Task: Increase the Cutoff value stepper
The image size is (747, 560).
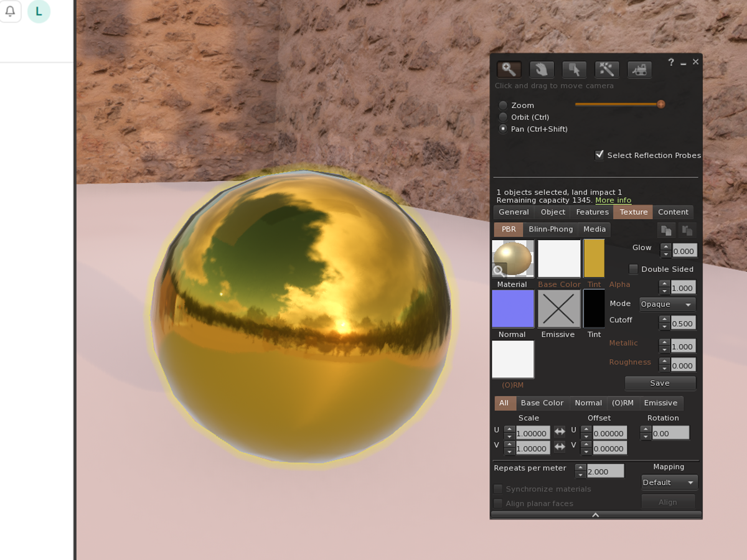Action: 664,319
